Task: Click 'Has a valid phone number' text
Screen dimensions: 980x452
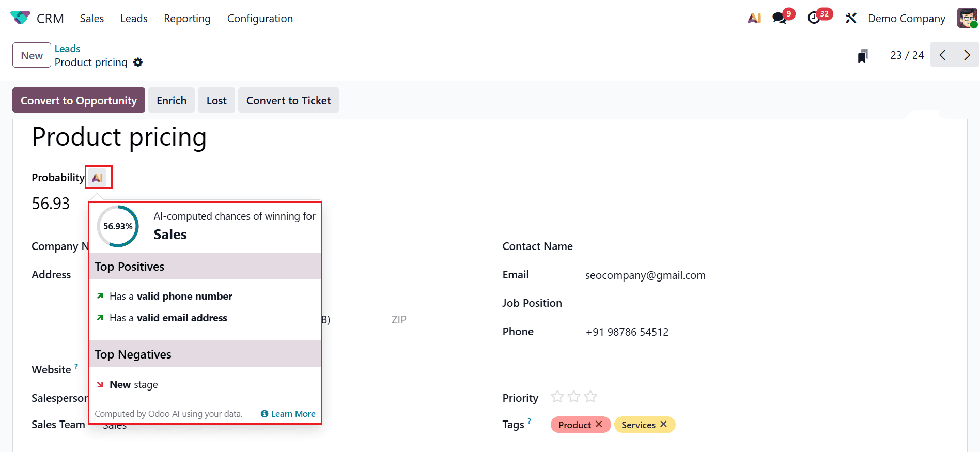Action: coord(171,296)
